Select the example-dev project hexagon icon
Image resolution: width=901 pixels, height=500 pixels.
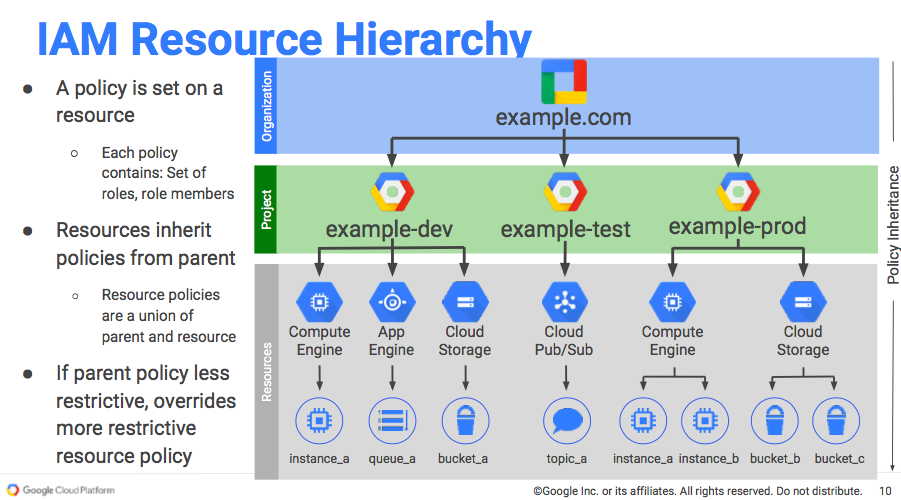[x=391, y=192]
